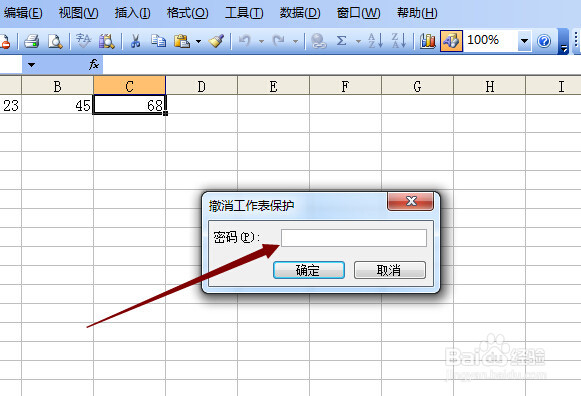Click the 密码(P) input field

[x=354, y=237]
